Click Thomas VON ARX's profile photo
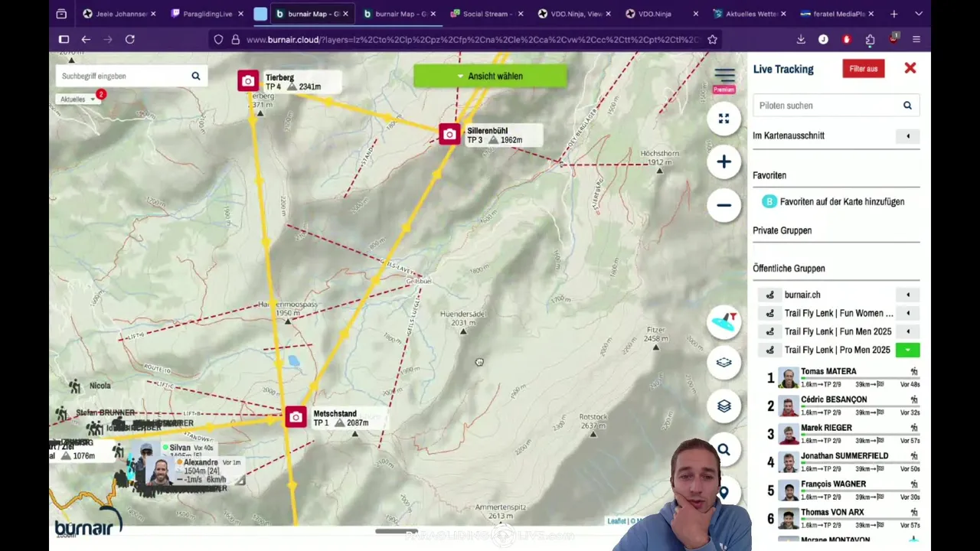This screenshot has width=980, height=551. pyautogui.click(x=789, y=519)
